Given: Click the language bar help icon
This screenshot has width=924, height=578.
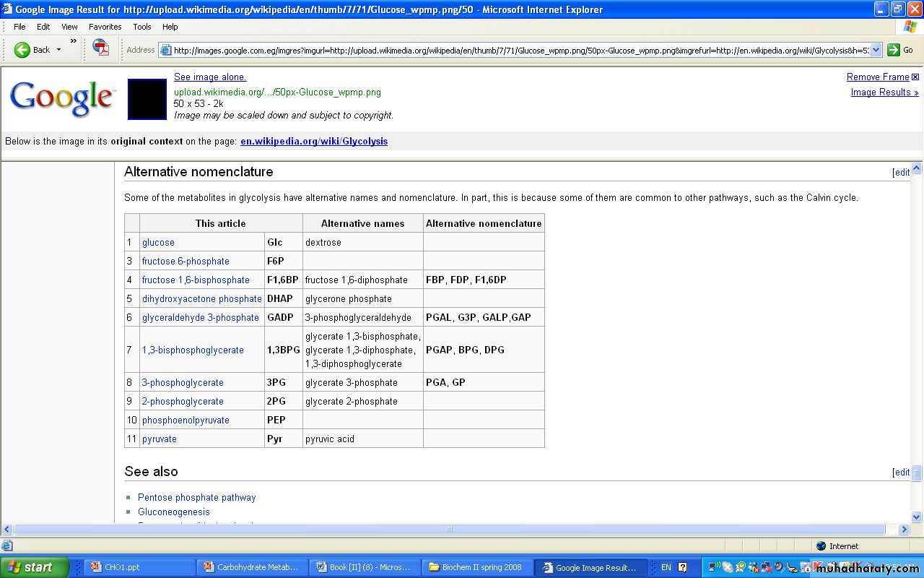Looking at the screenshot, I should (683, 567).
